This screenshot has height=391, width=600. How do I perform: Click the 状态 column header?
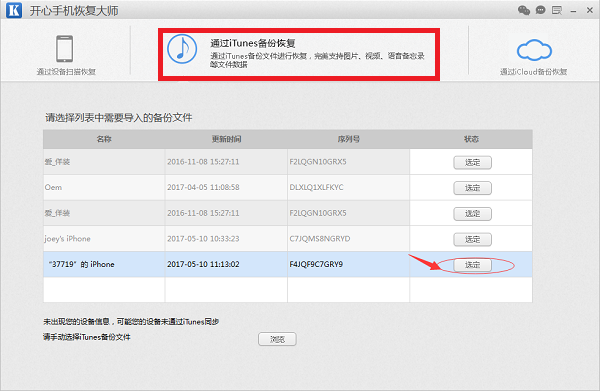[471, 139]
